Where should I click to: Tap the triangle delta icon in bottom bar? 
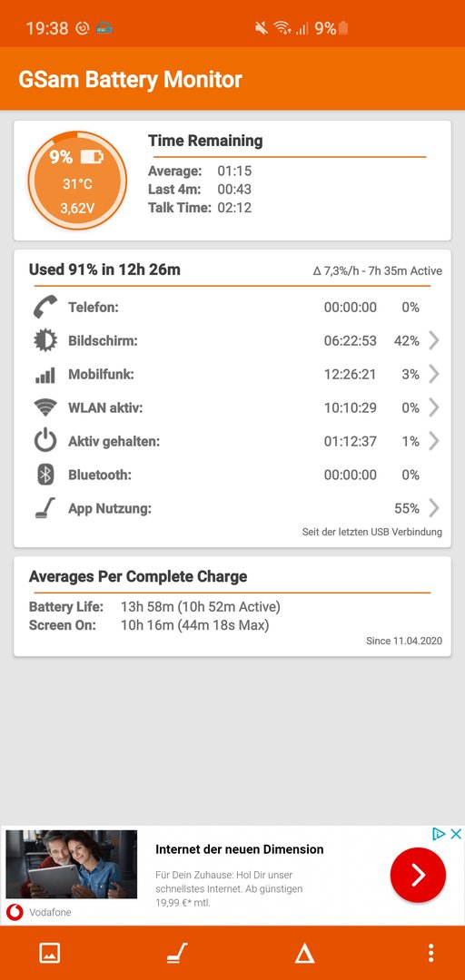tap(305, 953)
